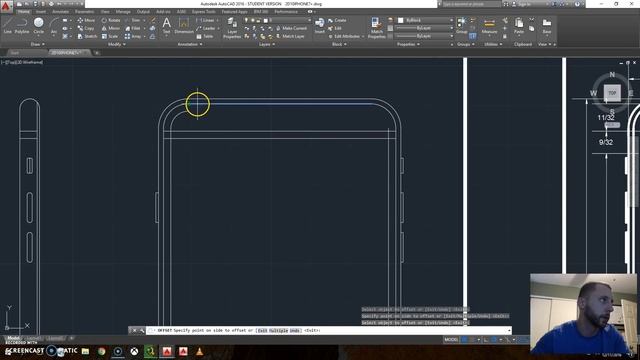Choose the Leader annotation button
This screenshot has width=640, height=360.
tap(206, 28)
